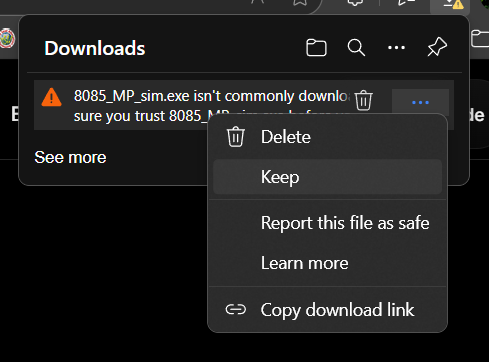Search downloads with magnifier icon
The image size is (489, 362).
(356, 48)
